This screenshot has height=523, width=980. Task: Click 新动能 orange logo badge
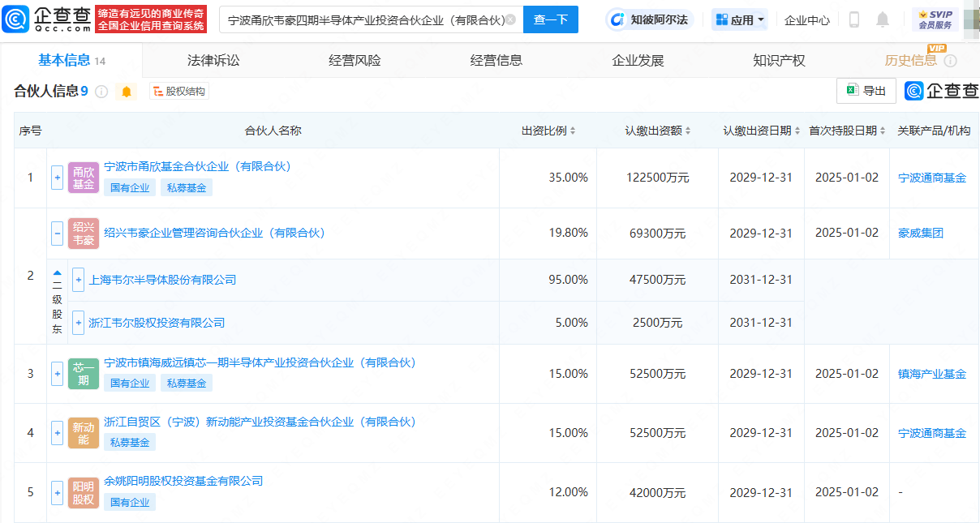coord(84,433)
